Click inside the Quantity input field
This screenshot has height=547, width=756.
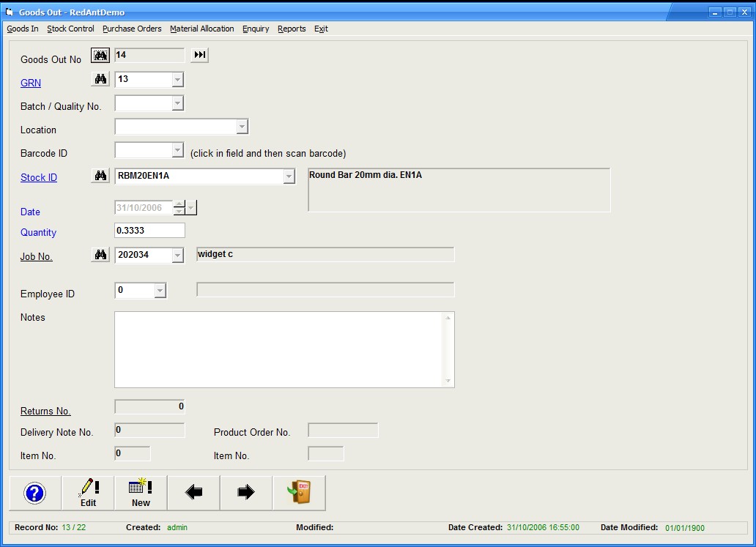[x=149, y=231]
